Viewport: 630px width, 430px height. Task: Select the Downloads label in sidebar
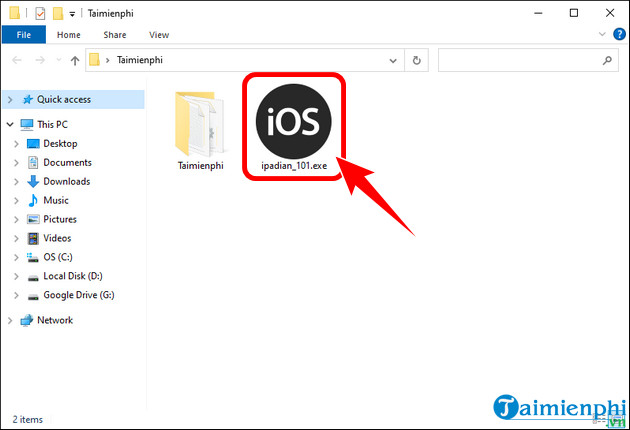point(67,182)
